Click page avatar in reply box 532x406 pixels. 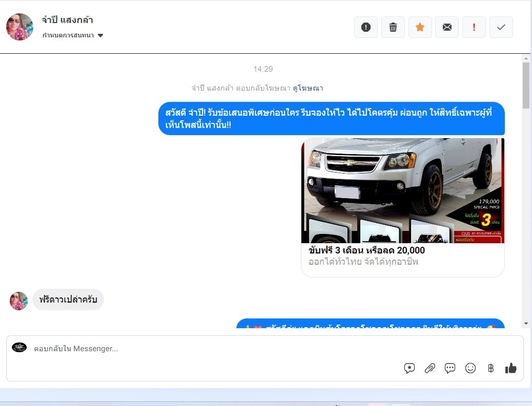[x=19, y=347]
